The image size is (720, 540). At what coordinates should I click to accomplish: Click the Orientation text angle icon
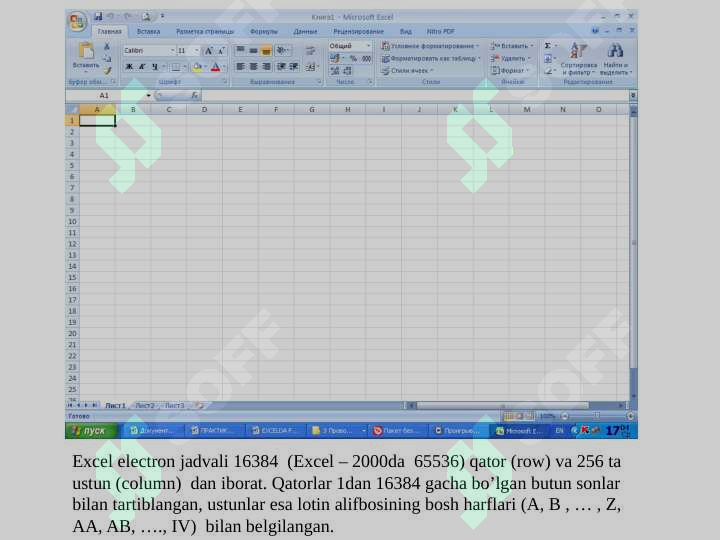pyautogui.click(x=282, y=51)
